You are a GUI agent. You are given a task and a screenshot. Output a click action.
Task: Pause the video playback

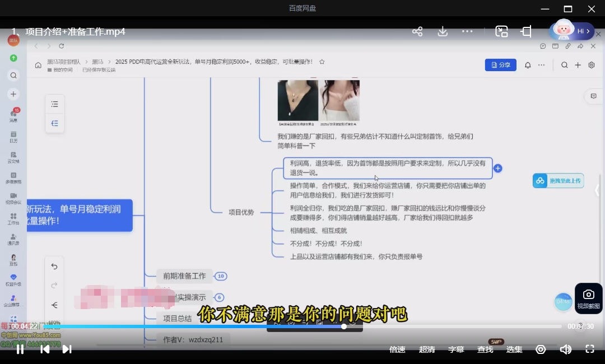pos(20,349)
